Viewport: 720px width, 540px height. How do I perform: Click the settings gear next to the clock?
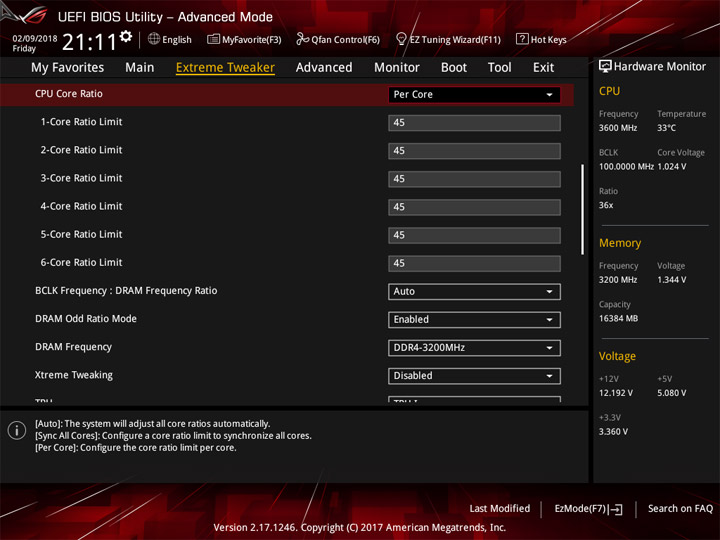[x=125, y=36]
